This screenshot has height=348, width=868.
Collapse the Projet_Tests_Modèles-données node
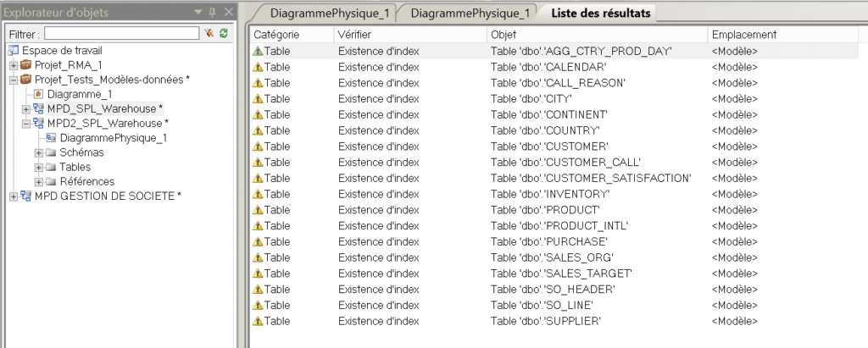(x=14, y=80)
